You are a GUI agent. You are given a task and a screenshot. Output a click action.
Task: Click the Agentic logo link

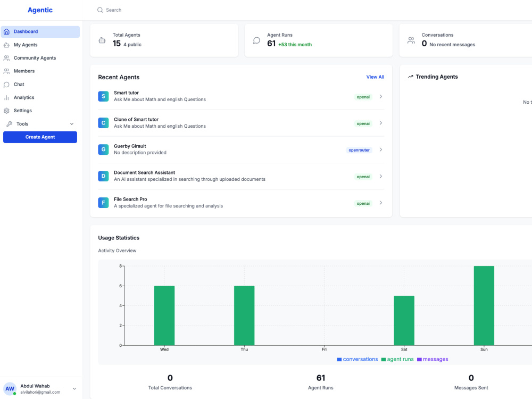point(40,10)
